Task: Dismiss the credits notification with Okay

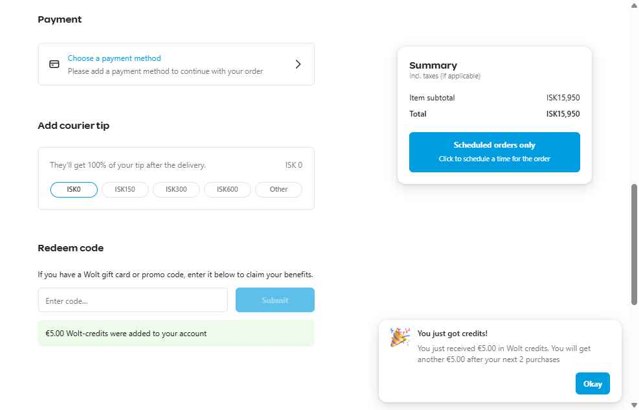Action: 592,383
